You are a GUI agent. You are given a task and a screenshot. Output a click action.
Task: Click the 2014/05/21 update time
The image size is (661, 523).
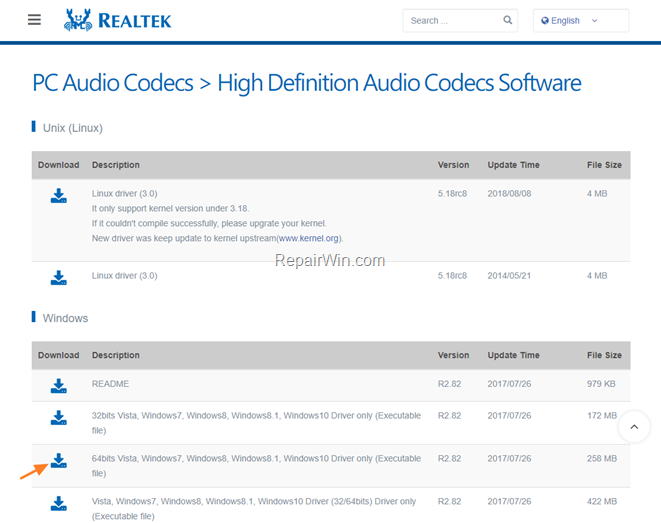pos(509,276)
